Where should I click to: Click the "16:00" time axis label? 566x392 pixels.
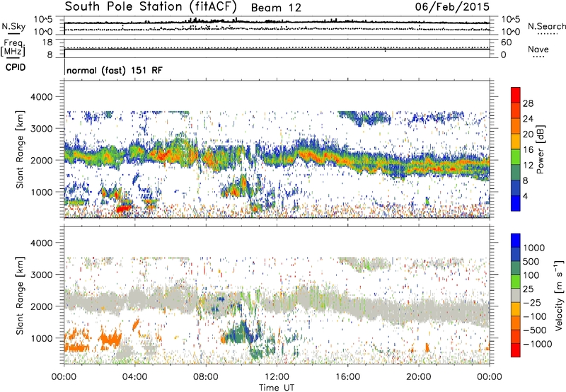(347, 377)
